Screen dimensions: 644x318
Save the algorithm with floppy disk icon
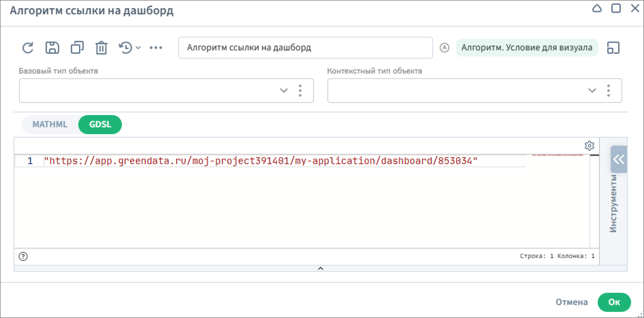(52, 48)
